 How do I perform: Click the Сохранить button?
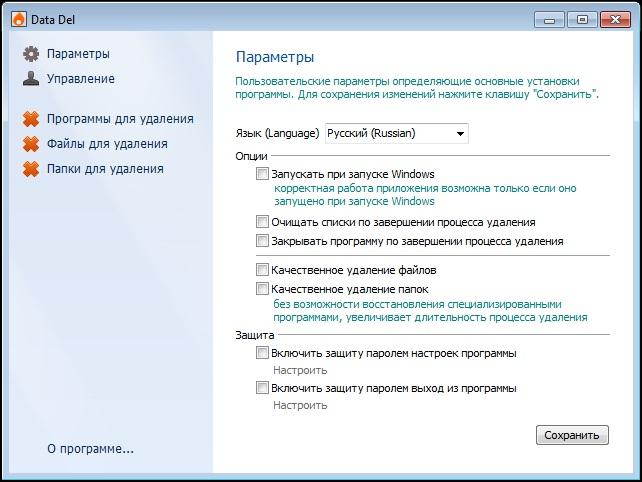[572, 435]
